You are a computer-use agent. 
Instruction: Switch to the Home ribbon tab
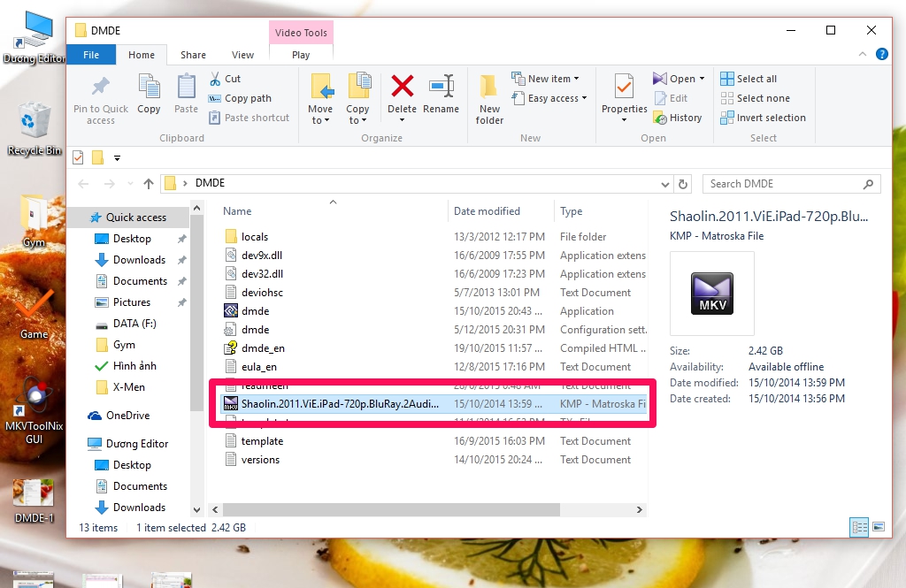tap(142, 55)
